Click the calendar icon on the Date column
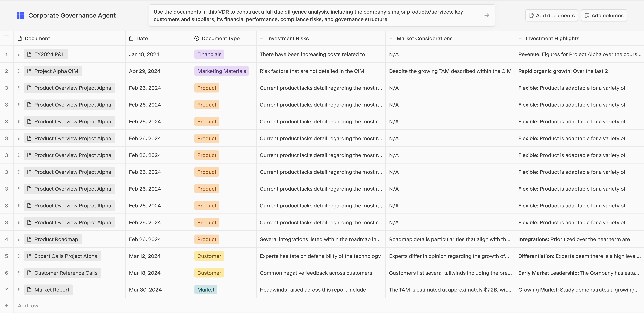The height and width of the screenshot is (313, 644). click(131, 38)
